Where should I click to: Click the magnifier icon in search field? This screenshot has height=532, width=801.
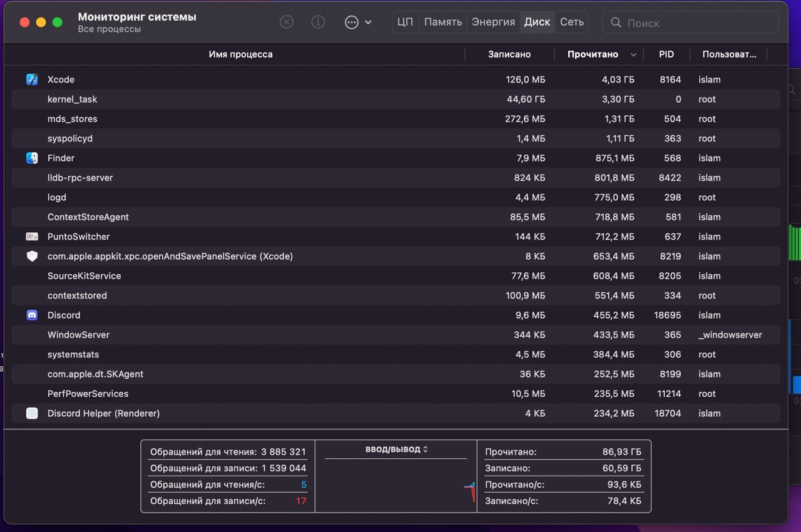[x=616, y=23]
